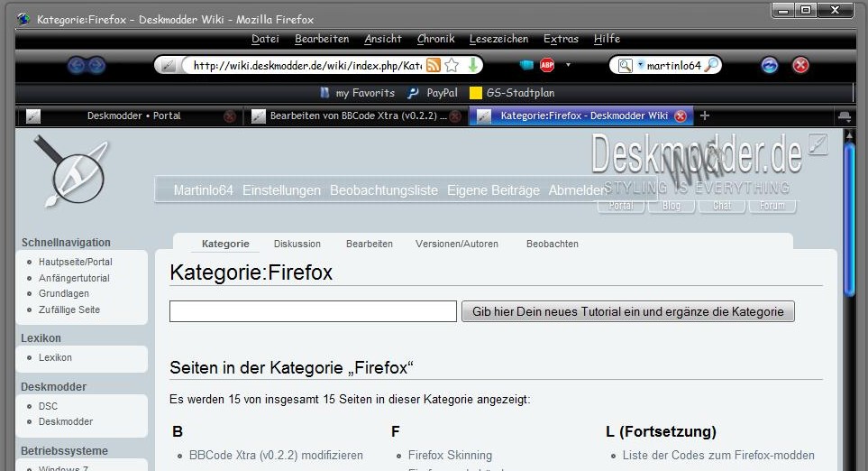Open the Lesezeichen menu
The image size is (868, 471).
(x=498, y=39)
